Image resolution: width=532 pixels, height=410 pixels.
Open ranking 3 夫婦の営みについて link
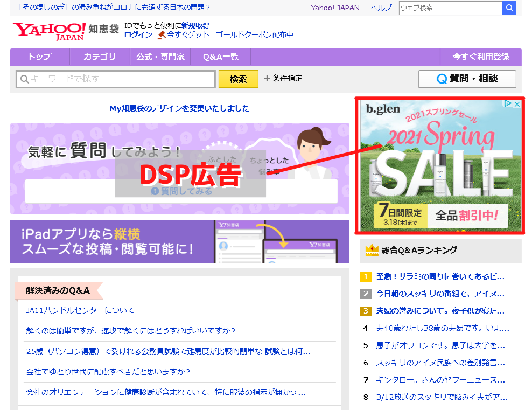pyautogui.click(x=440, y=311)
